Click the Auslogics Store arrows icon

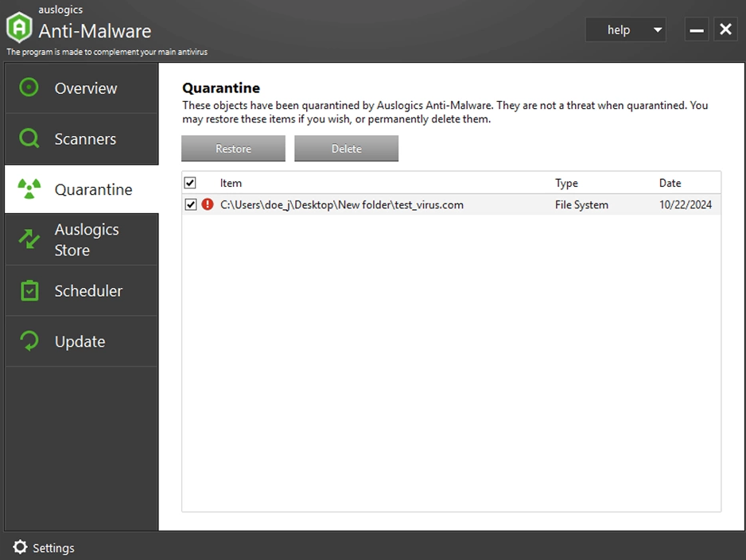29,239
